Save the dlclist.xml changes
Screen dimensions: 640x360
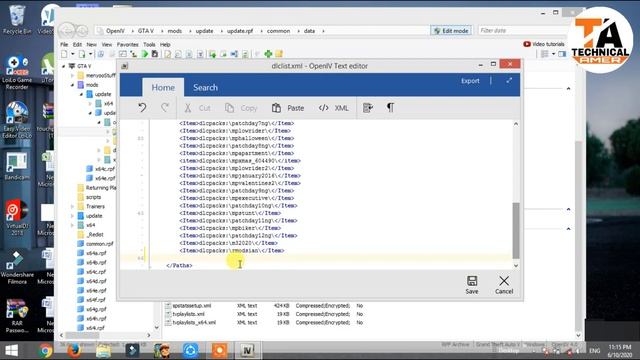472,284
